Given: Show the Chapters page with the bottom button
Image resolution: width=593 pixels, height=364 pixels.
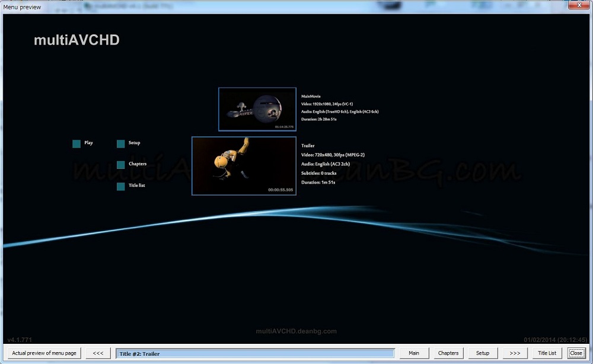Looking at the screenshot, I should click(x=448, y=353).
